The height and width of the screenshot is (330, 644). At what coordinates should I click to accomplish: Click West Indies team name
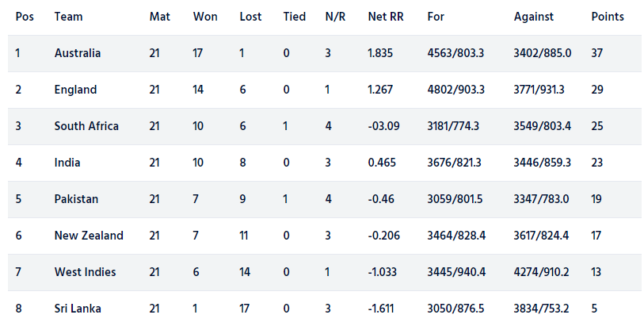click(x=85, y=272)
